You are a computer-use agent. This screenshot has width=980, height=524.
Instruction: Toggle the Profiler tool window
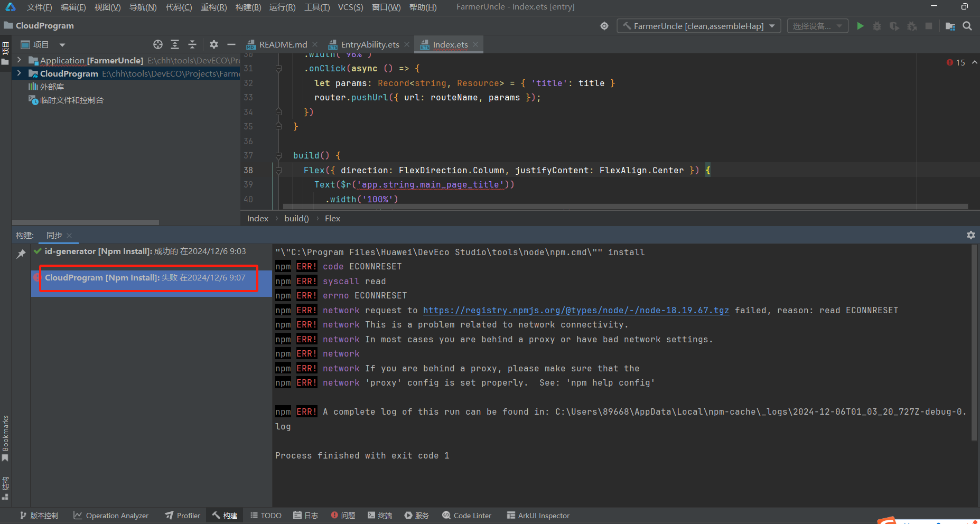(182, 516)
